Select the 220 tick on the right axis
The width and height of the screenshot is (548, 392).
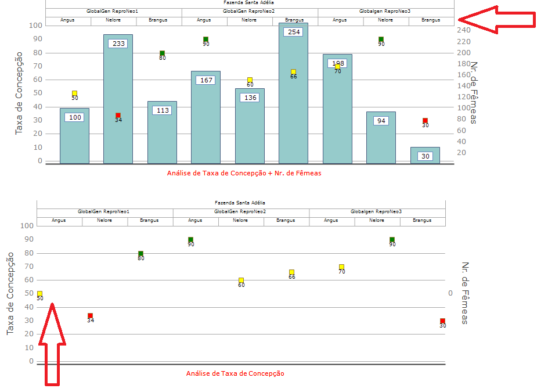coord(464,42)
